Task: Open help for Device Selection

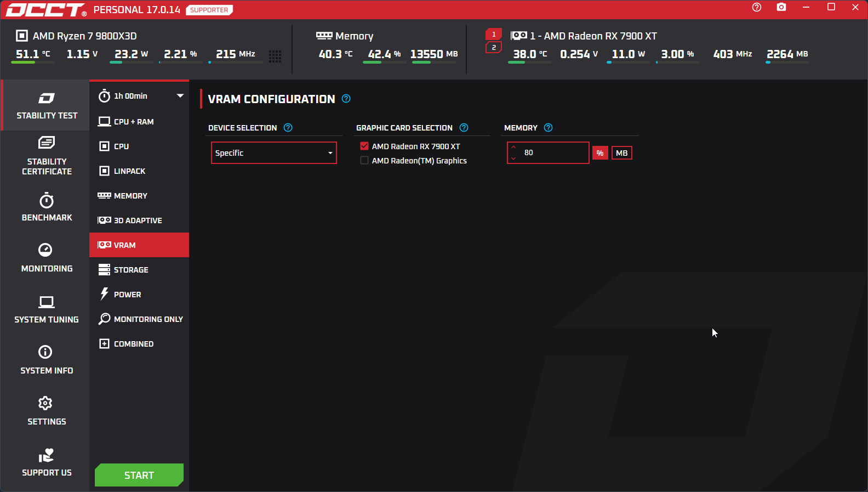Action: click(288, 128)
